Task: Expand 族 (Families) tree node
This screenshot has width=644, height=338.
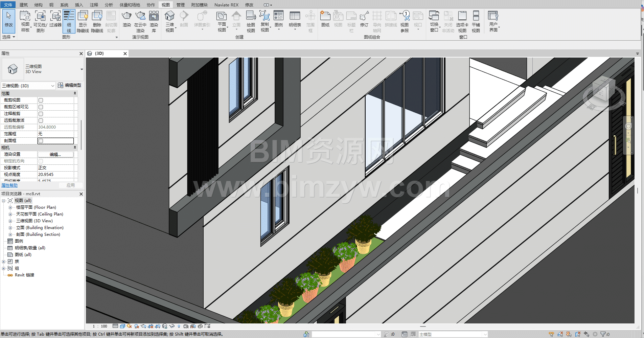Action: click(3, 262)
